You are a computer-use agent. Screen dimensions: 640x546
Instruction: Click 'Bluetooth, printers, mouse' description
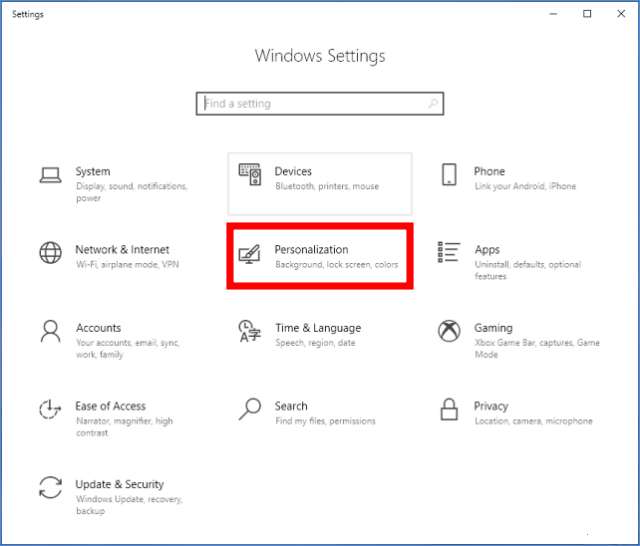[x=327, y=186]
